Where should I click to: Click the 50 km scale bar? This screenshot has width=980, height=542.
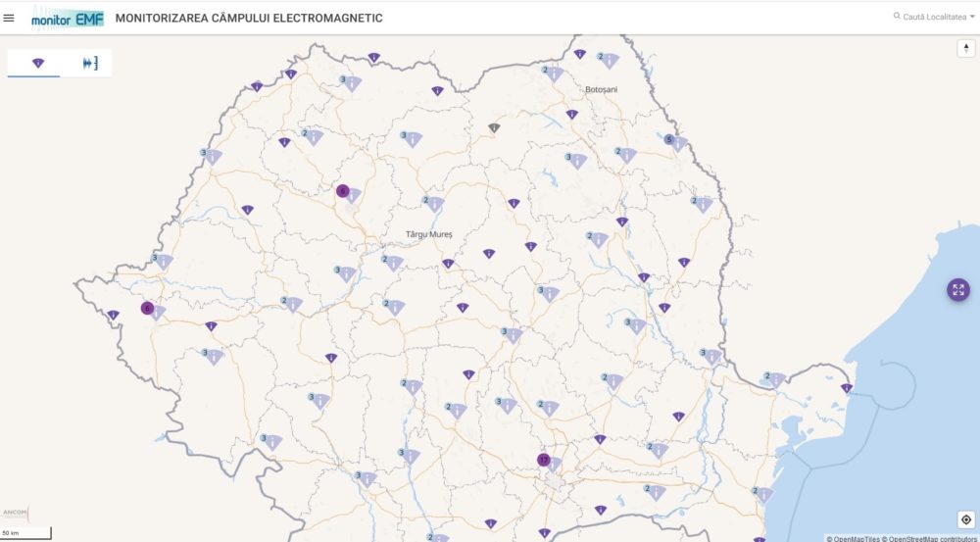(x=26, y=533)
